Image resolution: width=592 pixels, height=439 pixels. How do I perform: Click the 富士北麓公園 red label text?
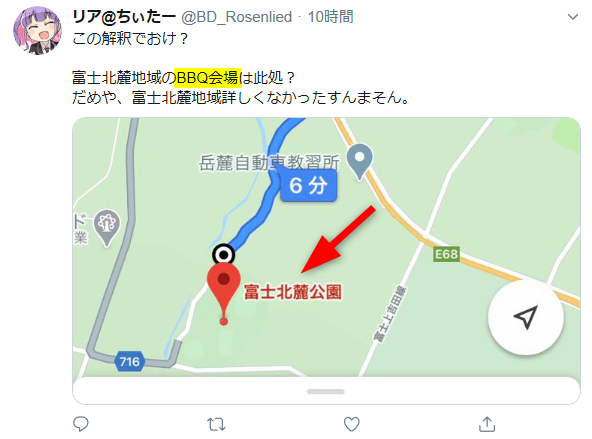[293, 292]
